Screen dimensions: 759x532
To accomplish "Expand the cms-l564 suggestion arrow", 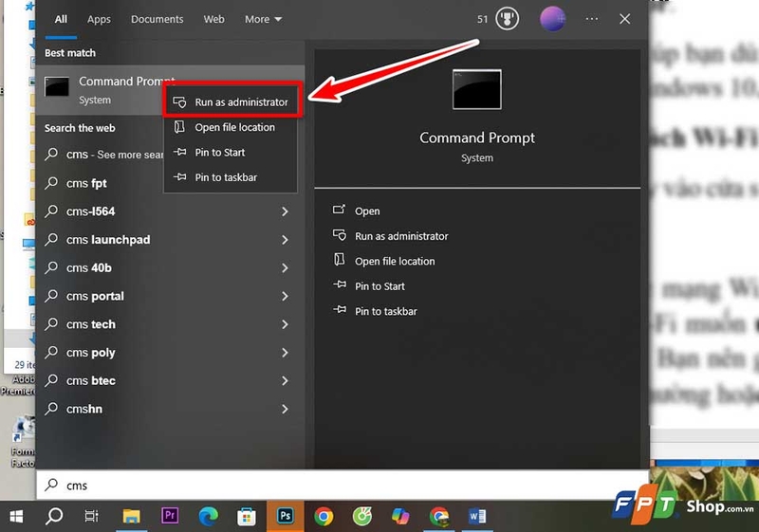I will 285,211.
